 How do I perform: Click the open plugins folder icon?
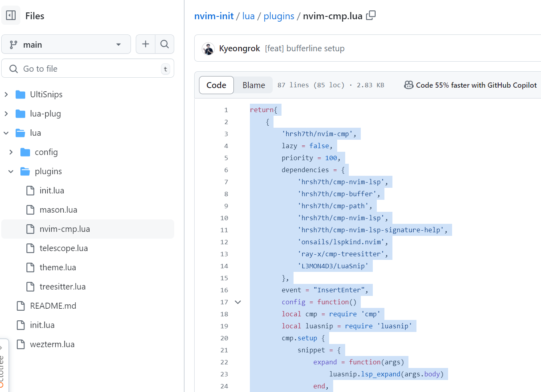click(x=25, y=171)
